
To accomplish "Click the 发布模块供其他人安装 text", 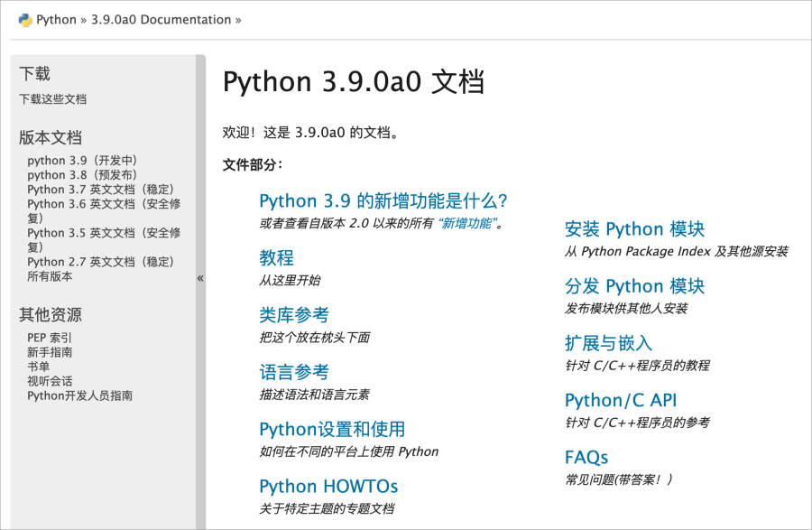I will [626, 309].
